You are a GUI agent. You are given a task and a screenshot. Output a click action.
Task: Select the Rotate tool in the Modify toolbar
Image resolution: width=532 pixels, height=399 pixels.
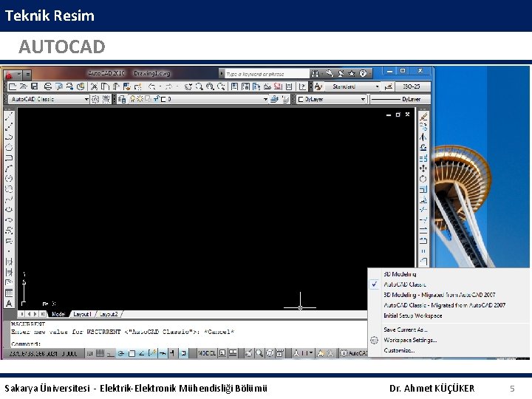click(x=423, y=179)
